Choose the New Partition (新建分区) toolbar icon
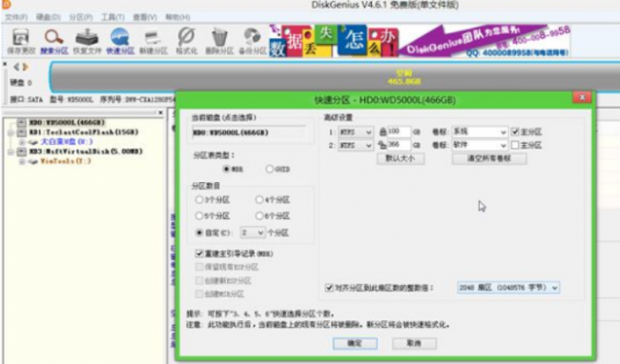 [x=154, y=41]
